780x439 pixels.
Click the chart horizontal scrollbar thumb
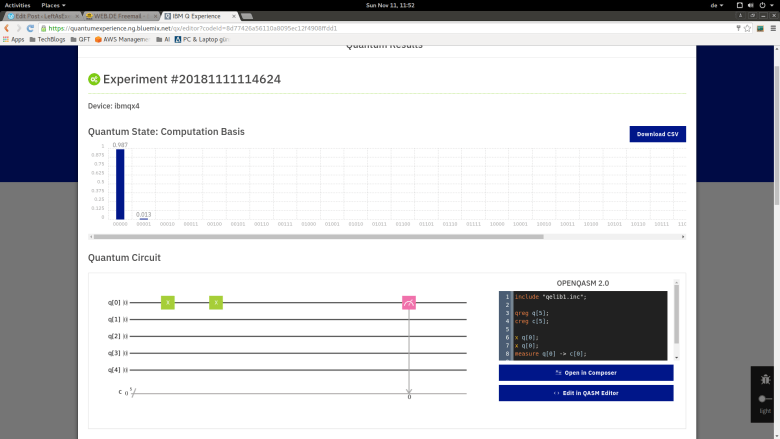pos(318,237)
